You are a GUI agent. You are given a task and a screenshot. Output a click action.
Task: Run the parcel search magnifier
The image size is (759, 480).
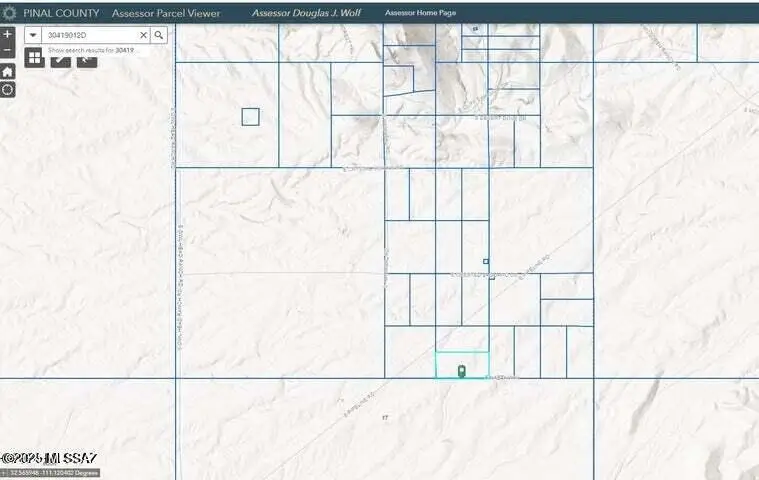(x=159, y=35)
